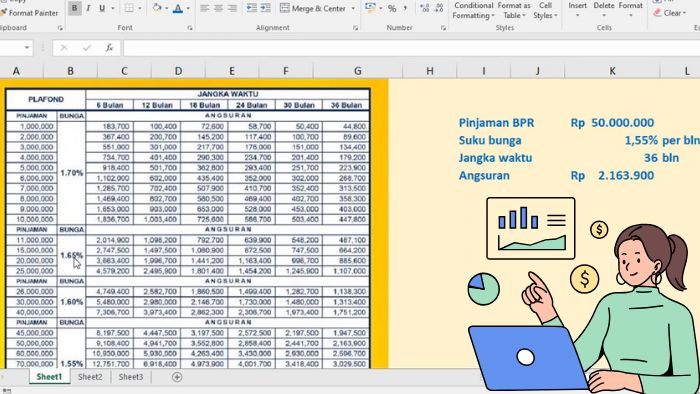Click value '2.163.900' text
Viewport: 700px width, 394px height.
[x=626, y=176]
